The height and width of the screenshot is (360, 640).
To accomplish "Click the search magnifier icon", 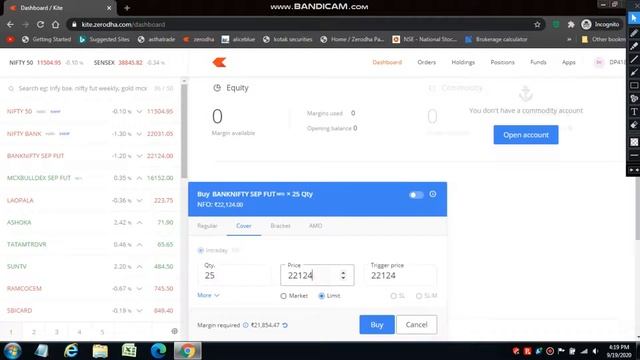I will tap(11, 89).
